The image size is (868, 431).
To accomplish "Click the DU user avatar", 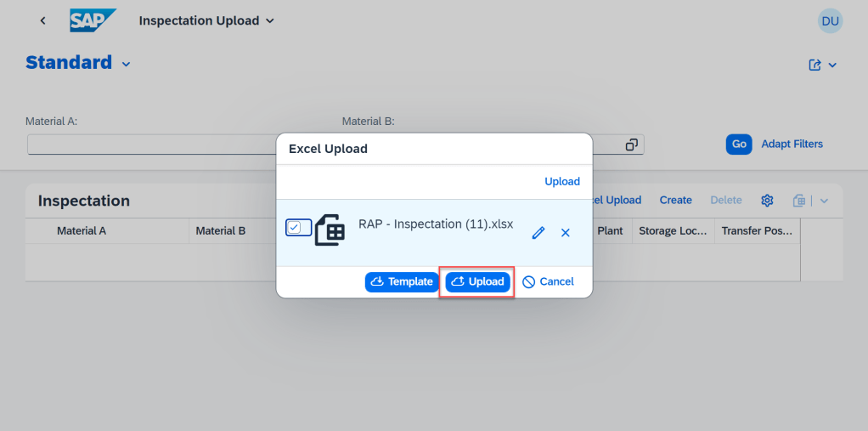I will click(x=830, y=21).
